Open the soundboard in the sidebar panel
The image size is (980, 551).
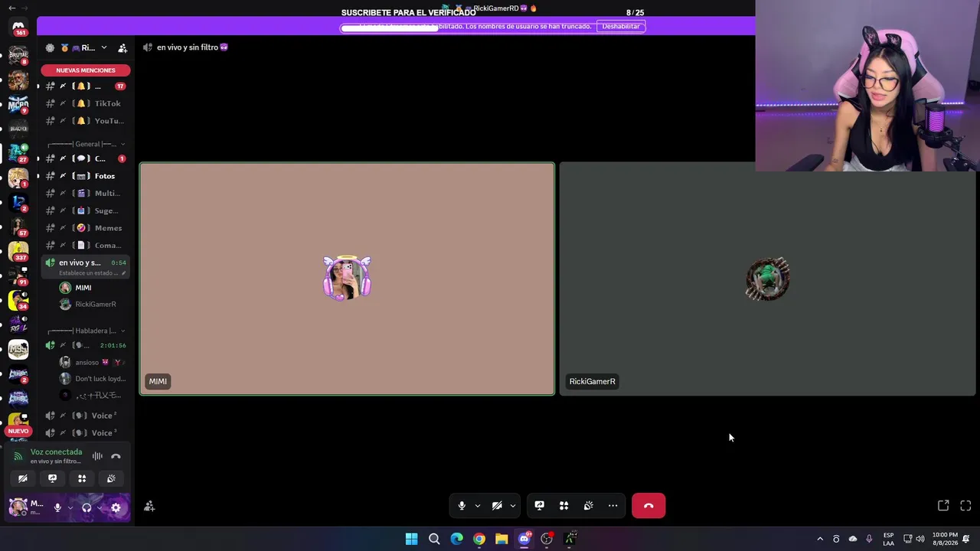pos(111,478)
